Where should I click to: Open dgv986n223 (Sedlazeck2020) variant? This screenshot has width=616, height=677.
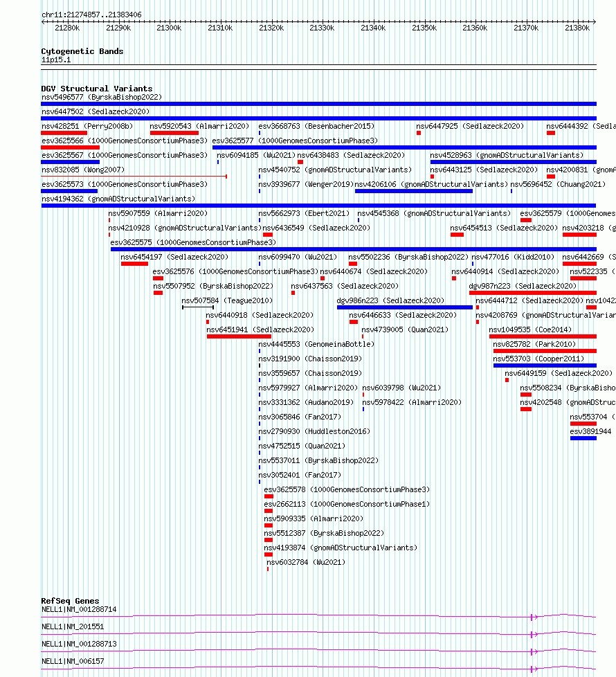tap(390, 301)
